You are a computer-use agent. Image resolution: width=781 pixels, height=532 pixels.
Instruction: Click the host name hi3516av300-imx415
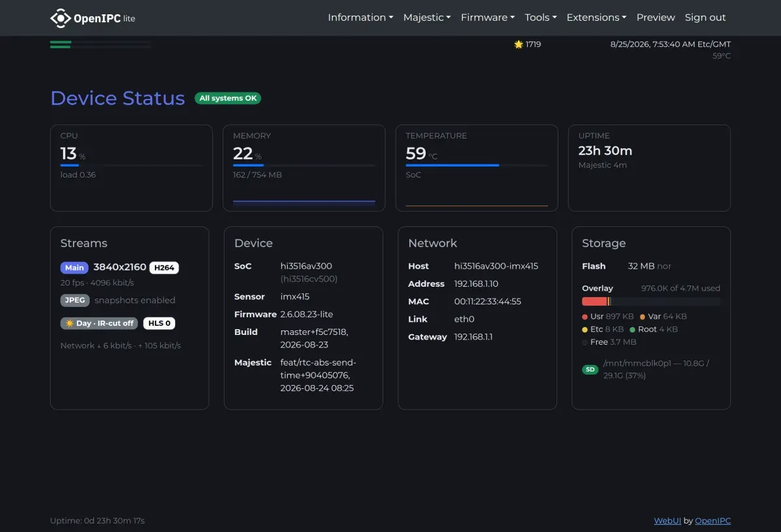496,266
